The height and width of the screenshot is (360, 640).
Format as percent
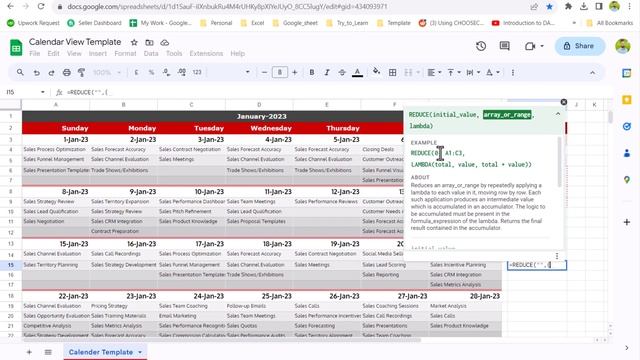[151, 72]
